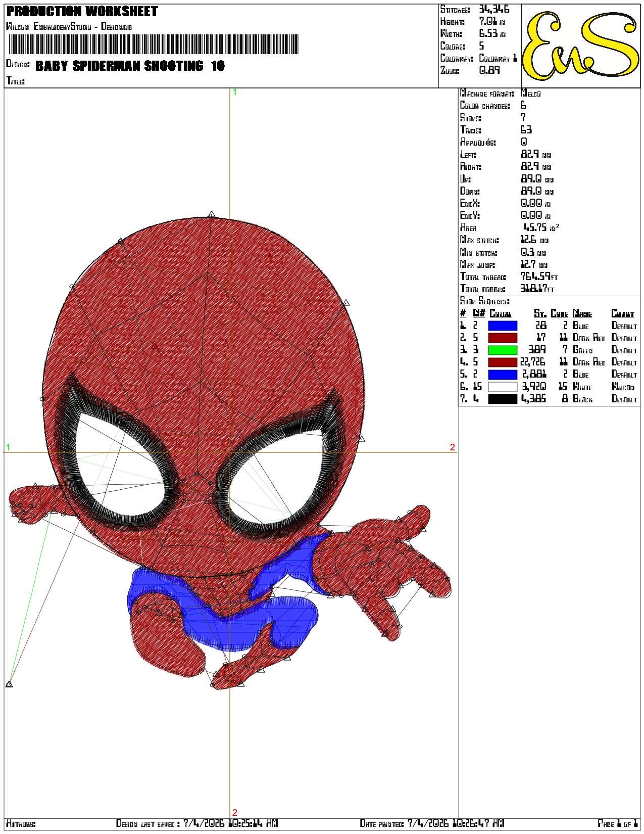The width and height of the screenshot is (644, 834).
Task: Click the Min stitch value '0.3 mm'
Action: point(533,252)
